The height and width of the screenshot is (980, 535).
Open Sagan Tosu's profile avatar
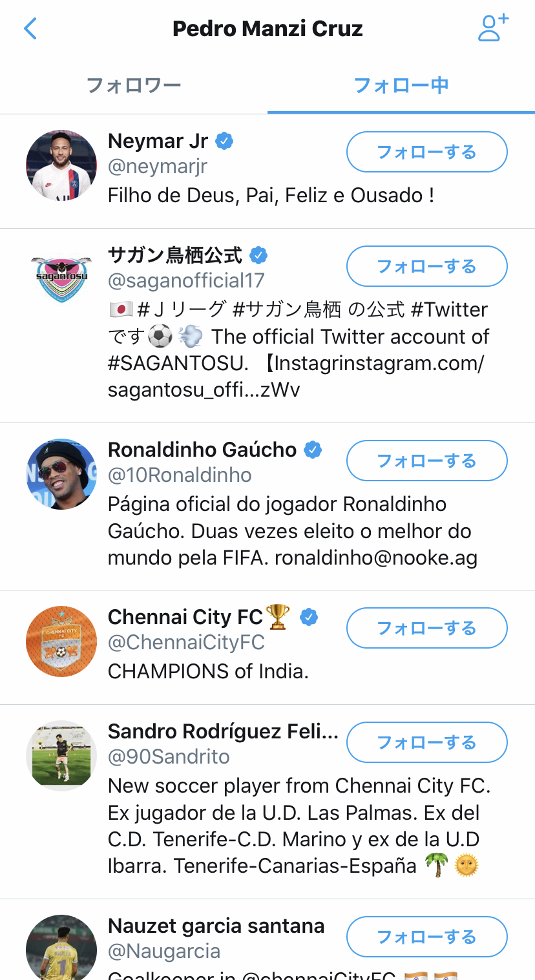click(61, 278)
